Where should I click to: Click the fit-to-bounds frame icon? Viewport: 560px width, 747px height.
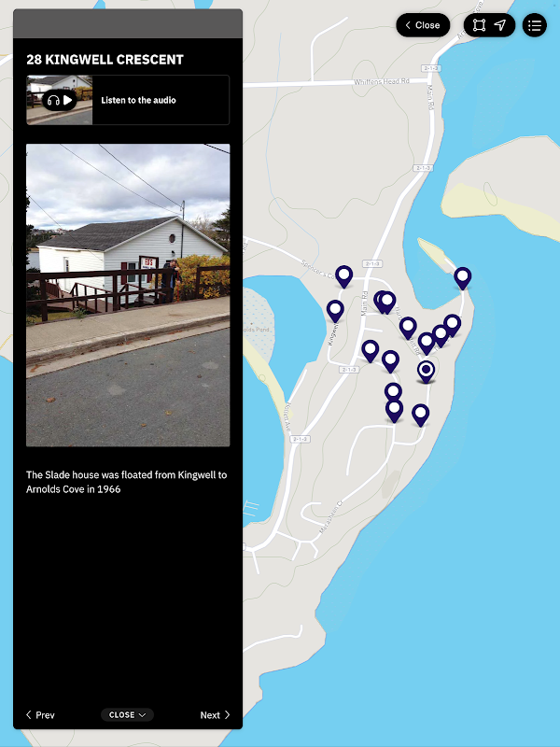click(x=479, y=25)
